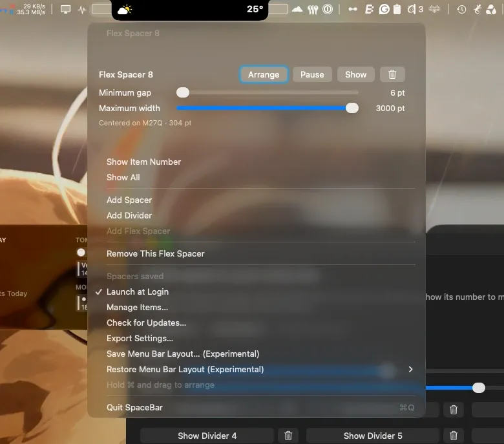Click the 3000 pt maximum width value
The width and height of the screenshot is (504, 444).
click(390, 109)
